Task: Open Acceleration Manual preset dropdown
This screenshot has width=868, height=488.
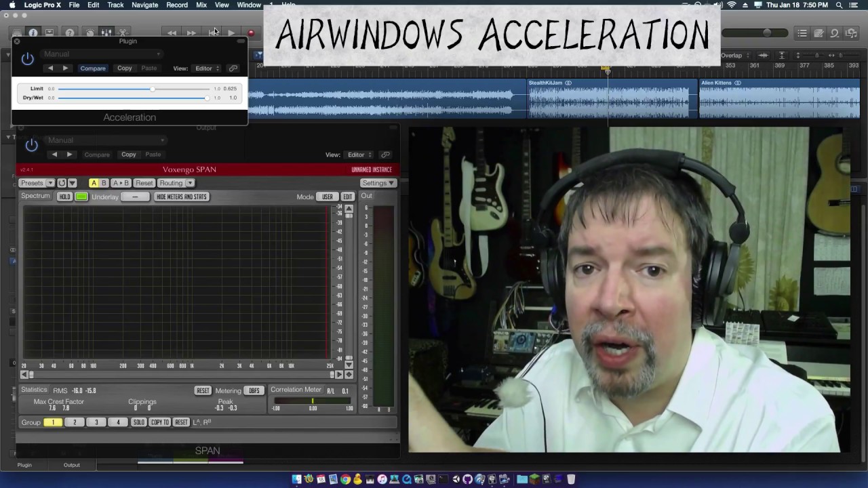Action: coord(102,54)
